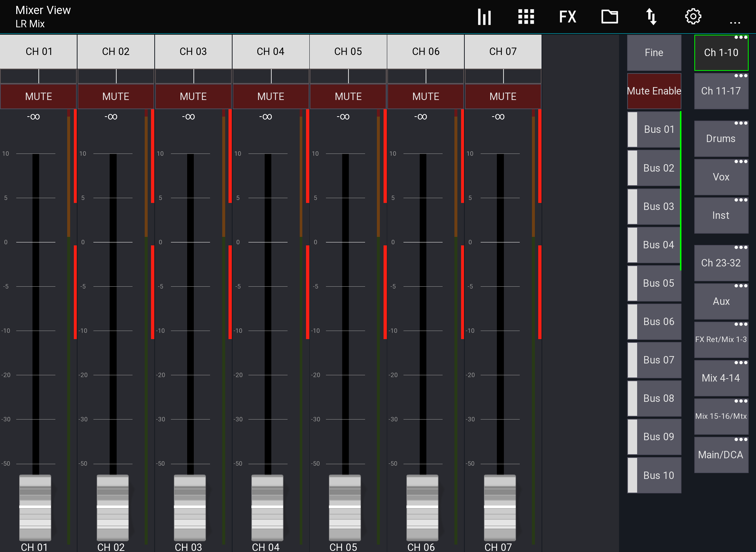This screenshot has height=552, width=756.
Task: Open the FX section
Action: click(567, 17)
